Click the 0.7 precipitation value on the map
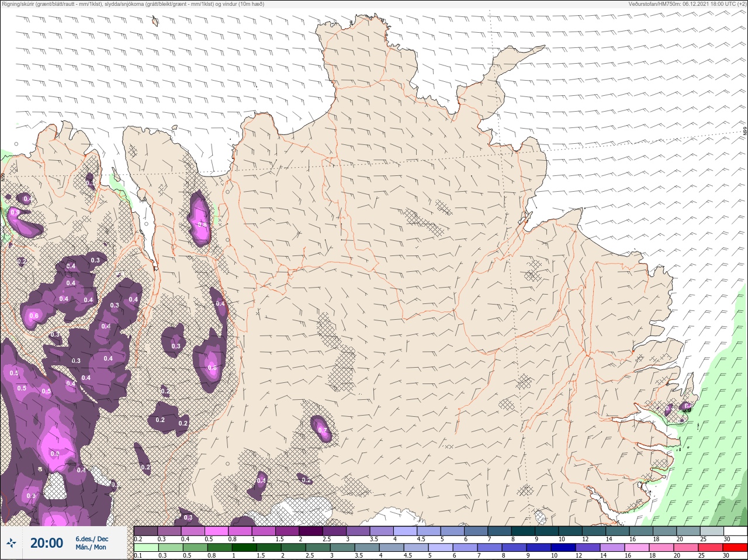 pos(323,430)
